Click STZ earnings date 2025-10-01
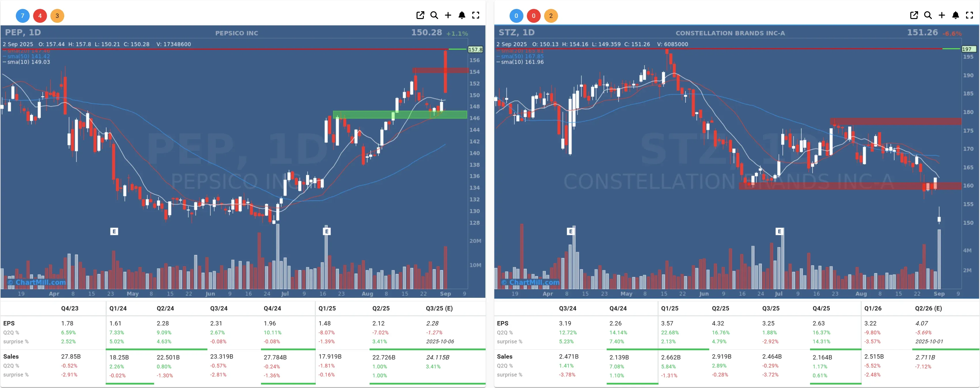The height and width of the screenshot is (388, 980). point(929,342)
